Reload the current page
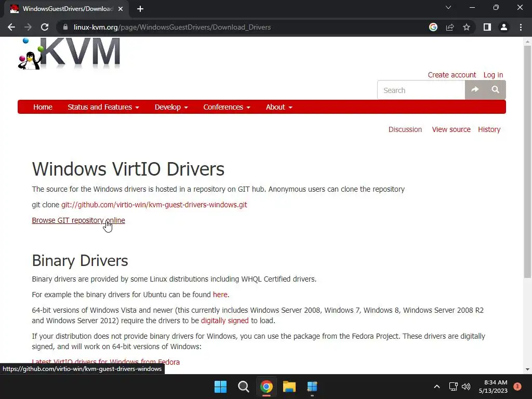The image size is (532, 399). [45, 27]
